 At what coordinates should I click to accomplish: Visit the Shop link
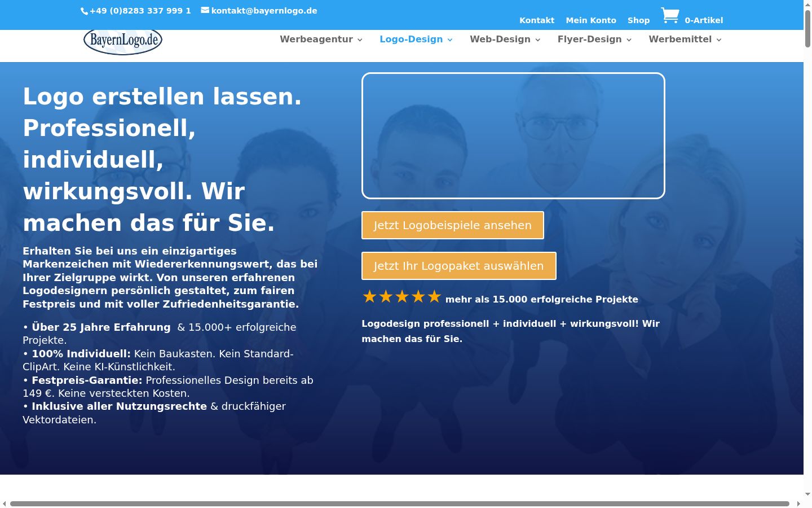point(639,20)
